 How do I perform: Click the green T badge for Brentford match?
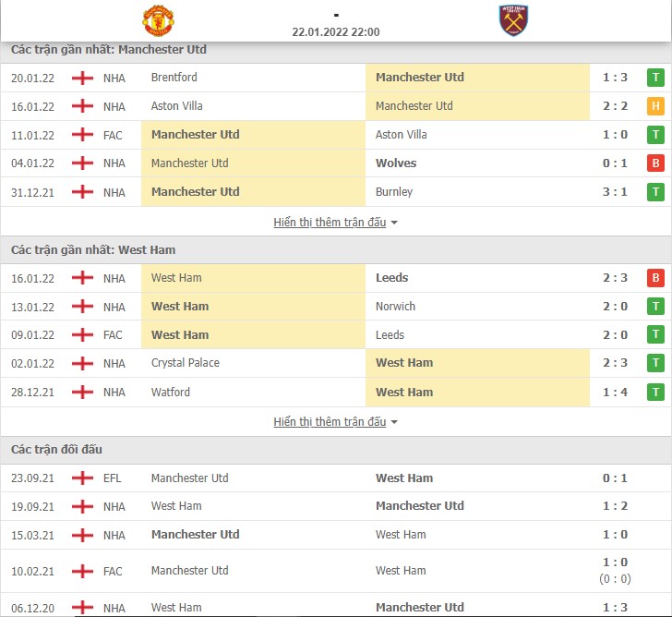[x=655, y=78]
